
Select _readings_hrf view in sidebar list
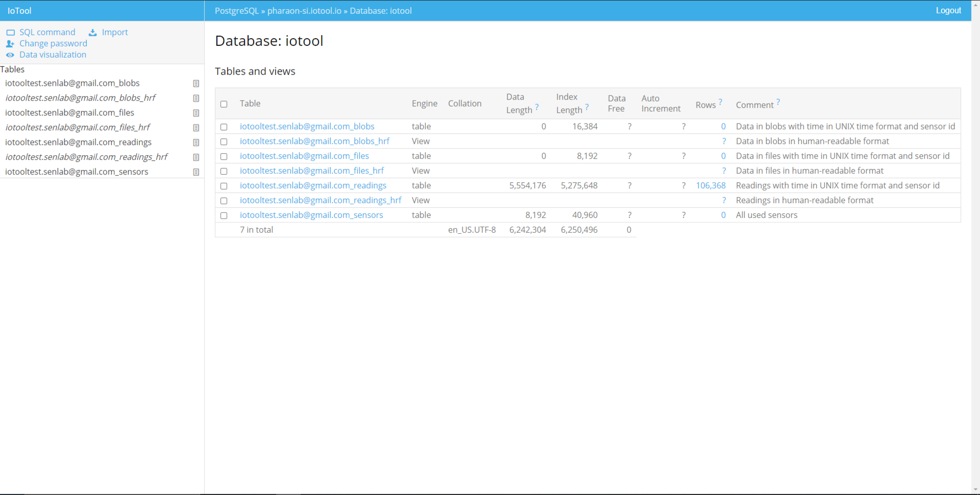(86, 157)
